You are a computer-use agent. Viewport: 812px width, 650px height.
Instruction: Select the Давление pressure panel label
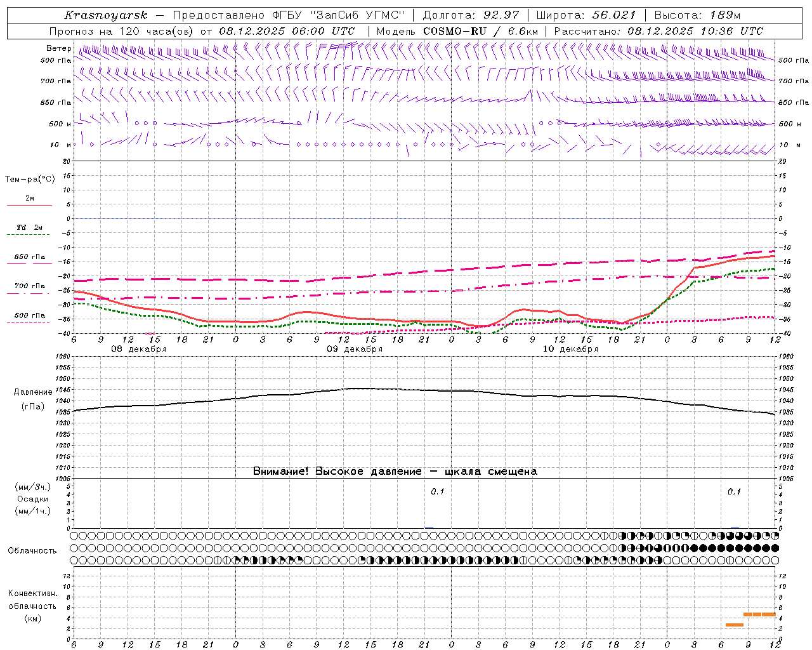pyautogui.click(x=33, y=392)
